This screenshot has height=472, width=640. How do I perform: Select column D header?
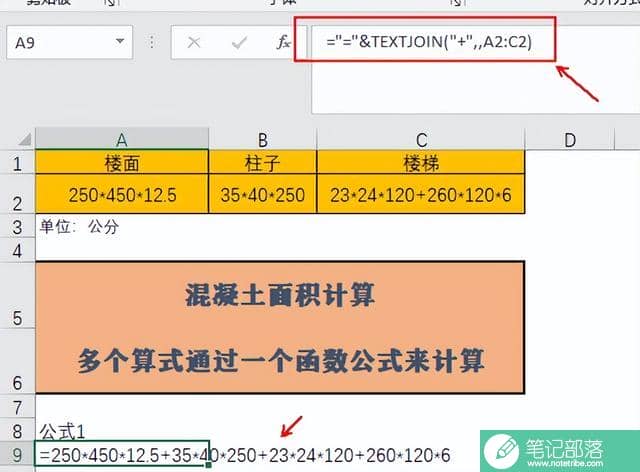(570, 139)
